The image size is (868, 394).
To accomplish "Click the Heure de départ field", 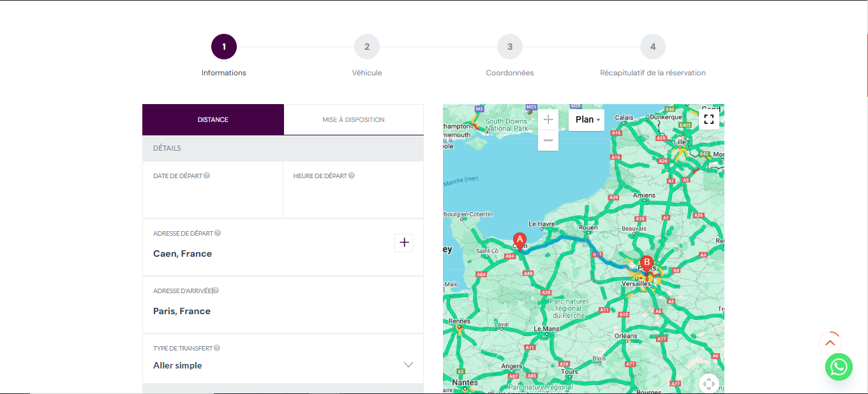I will (x=354, y=190).
